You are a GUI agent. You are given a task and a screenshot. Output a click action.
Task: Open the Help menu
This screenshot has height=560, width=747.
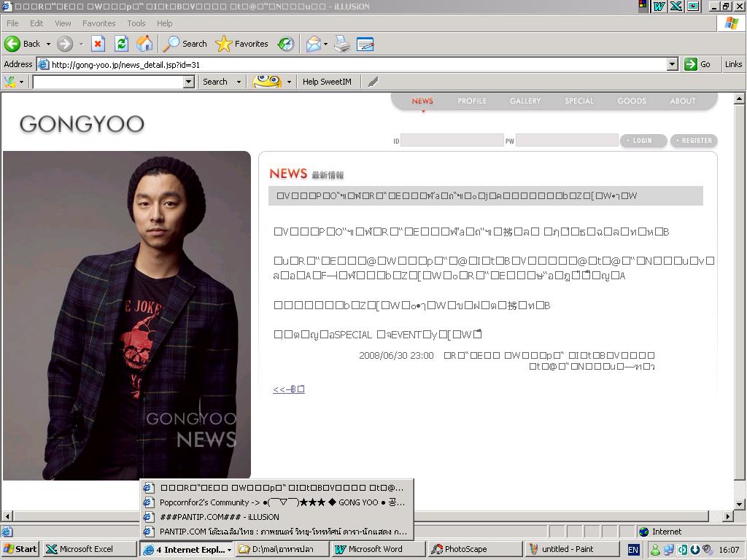click(x=164, y=23)
